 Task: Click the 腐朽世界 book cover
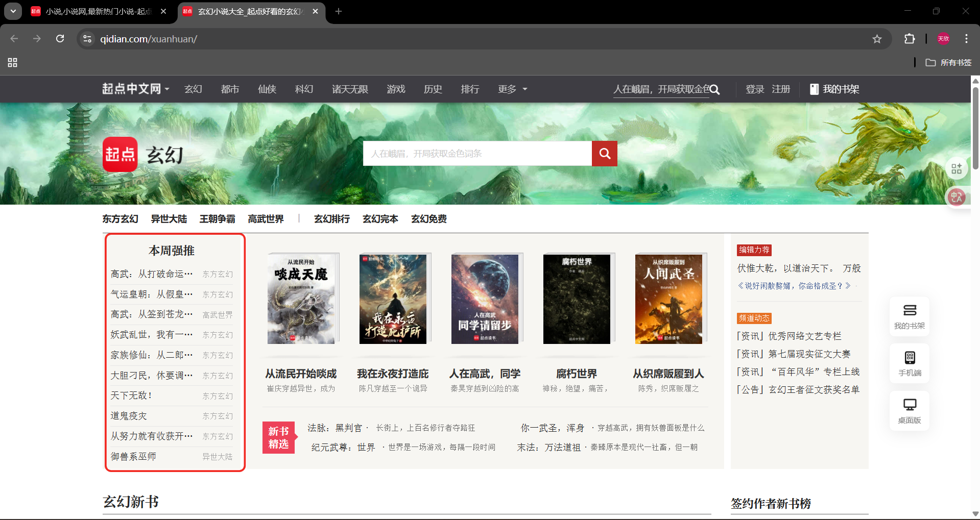(577, 299)
